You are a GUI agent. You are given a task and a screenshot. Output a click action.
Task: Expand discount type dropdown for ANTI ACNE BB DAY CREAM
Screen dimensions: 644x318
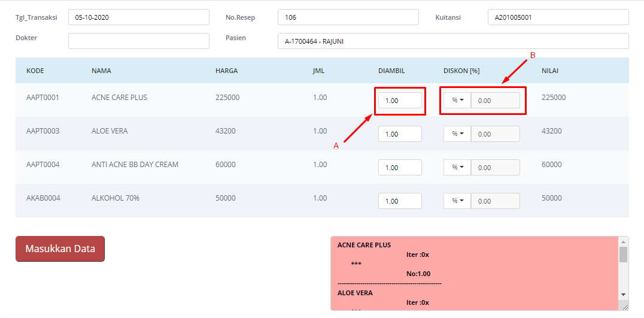(x=457, y=168)
